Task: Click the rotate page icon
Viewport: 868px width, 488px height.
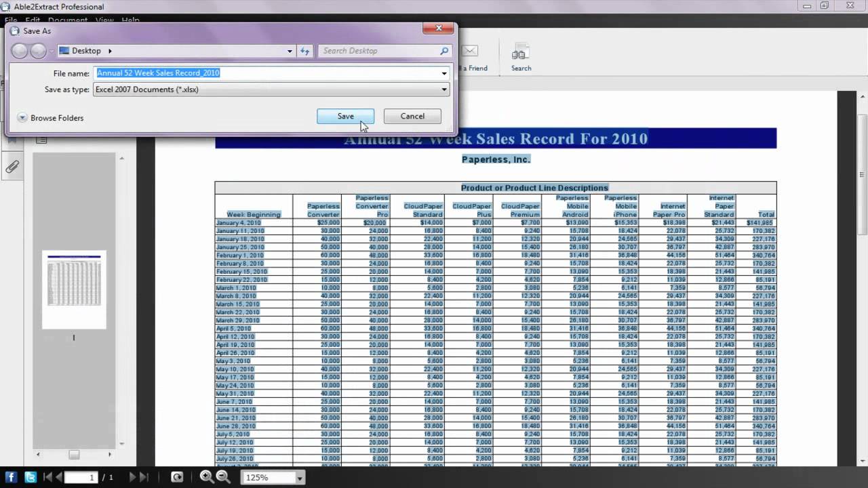Action: coord(177,477)
